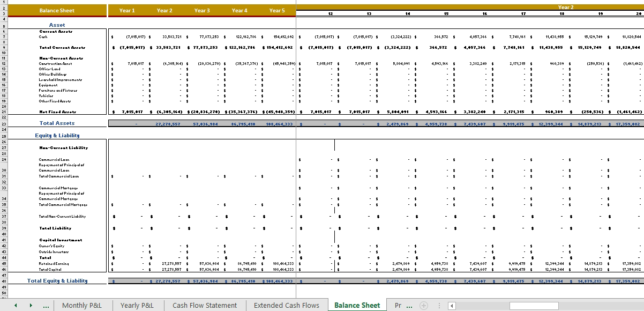Select Total Assets Year 2 value 27,278,557
The width and height of the screenshot is (644, 311).
(x=168, y=124)
